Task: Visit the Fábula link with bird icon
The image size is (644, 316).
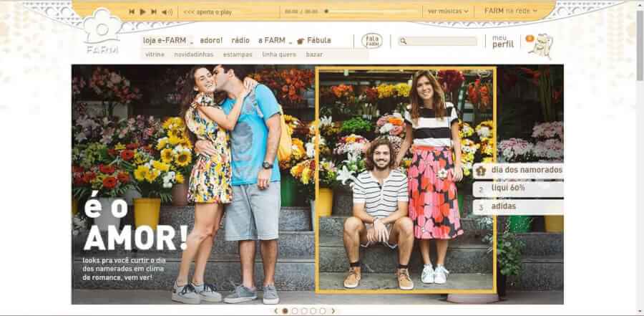Action: [x=314, y=40]
